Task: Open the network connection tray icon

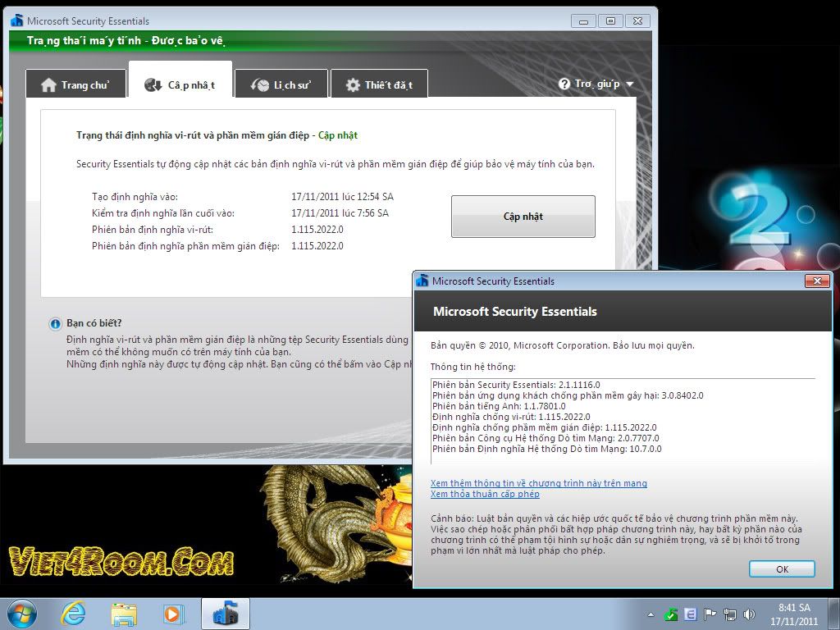Action: pos(729,614)
